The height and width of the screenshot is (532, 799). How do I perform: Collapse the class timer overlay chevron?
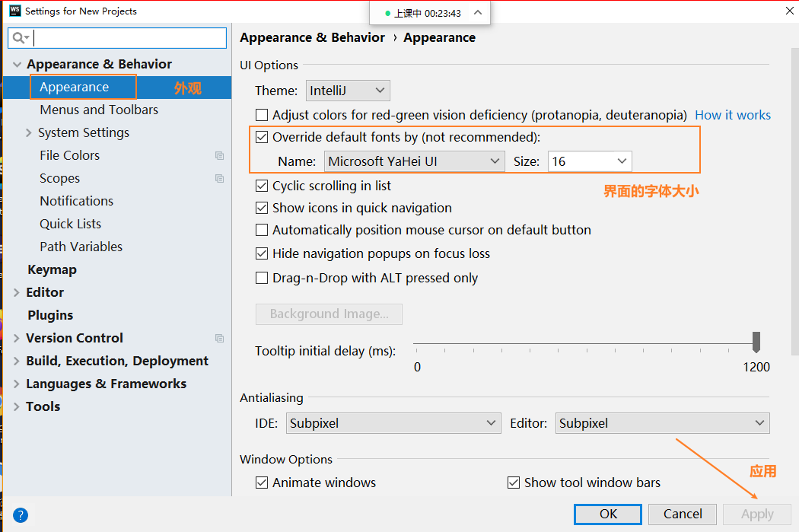[477, 13]
